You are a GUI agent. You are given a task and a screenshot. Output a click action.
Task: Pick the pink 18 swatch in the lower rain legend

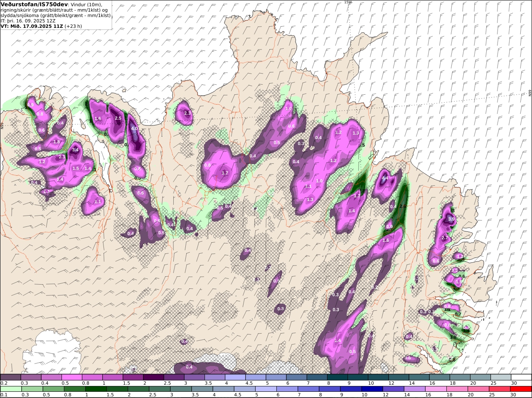click(457, 389)
